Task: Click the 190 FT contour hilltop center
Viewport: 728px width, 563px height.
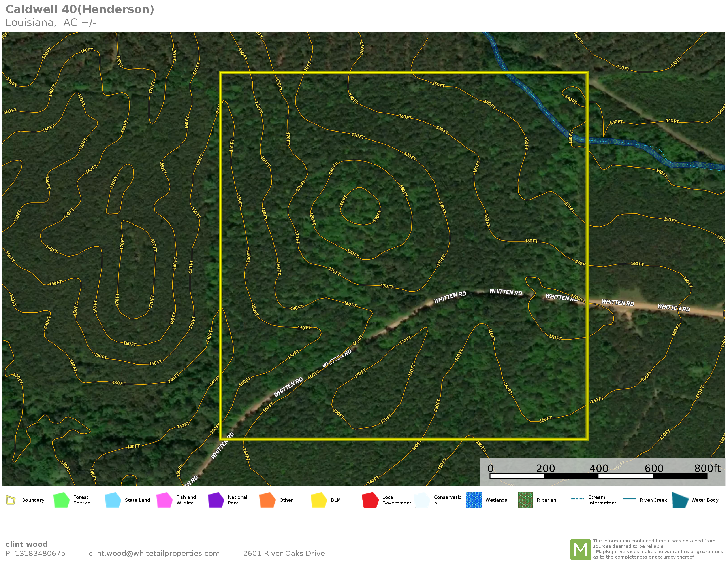Action: [360, 206]
